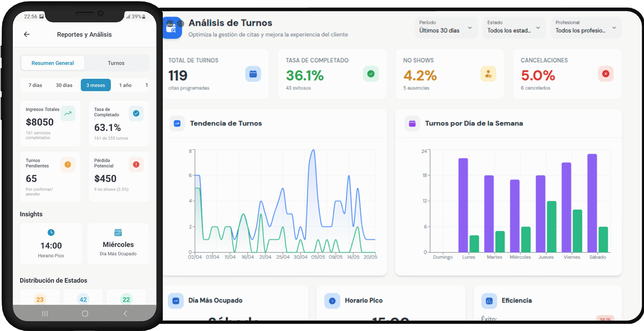Click the Total de Turnos calendar icon

[x=253, y=74]
